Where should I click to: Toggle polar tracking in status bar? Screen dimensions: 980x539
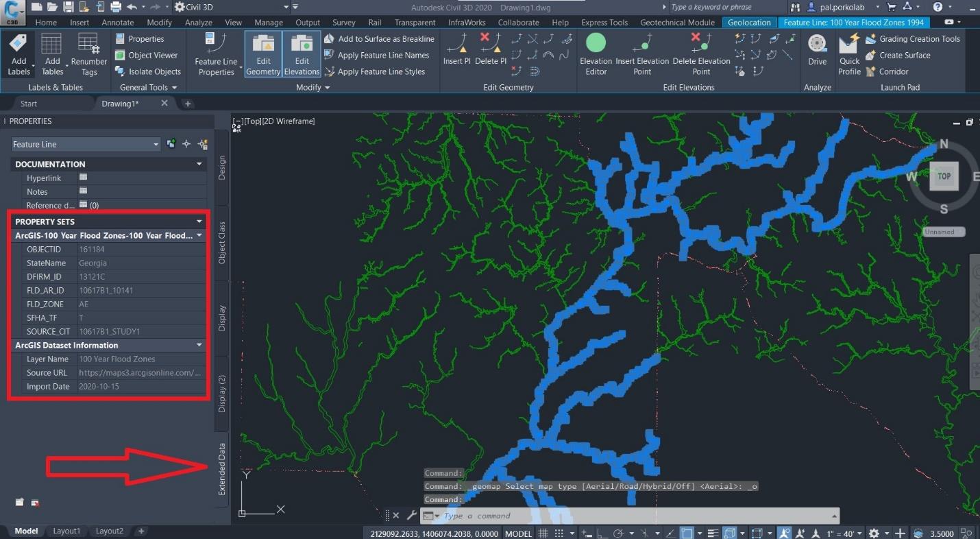point(619,533)
